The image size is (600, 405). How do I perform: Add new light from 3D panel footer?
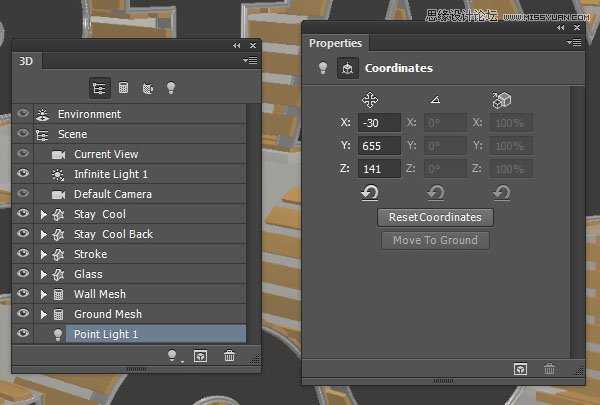pos(173,356)
